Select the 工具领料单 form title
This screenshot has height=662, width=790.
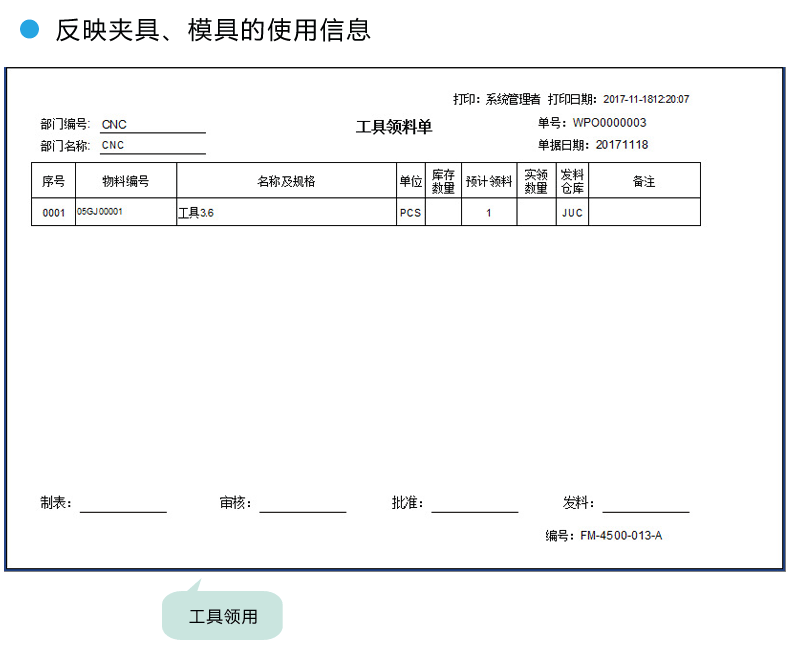(x=394, y=127)
